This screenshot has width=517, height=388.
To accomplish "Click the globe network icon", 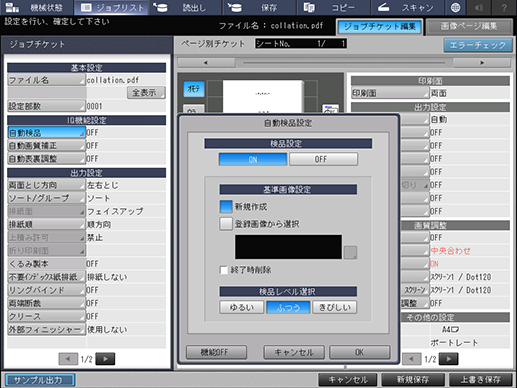I will (x=455, y=7).
